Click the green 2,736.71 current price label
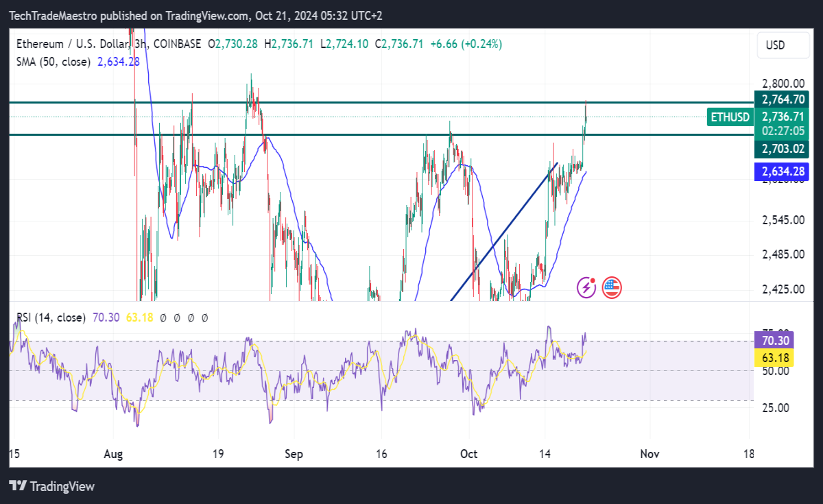823x504 pixels. (x=782, y=117)
